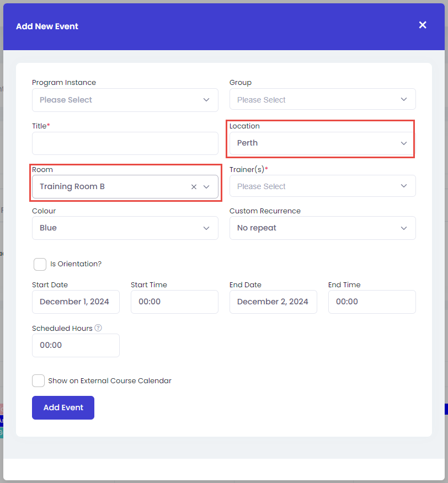Click the Scheduled Hours input field
448x483 pixels.
[x=76, y=345]
